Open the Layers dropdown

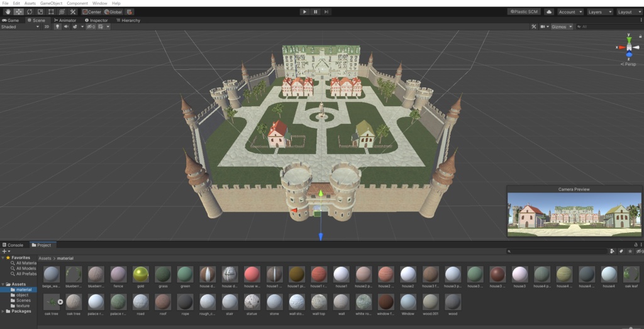pyautogui.click(x=600, y=12)
